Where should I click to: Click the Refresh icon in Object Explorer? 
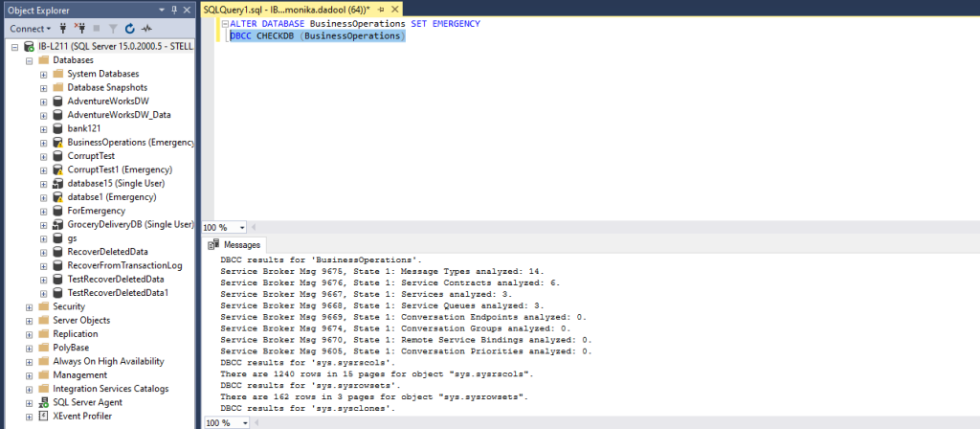point(130,29)
